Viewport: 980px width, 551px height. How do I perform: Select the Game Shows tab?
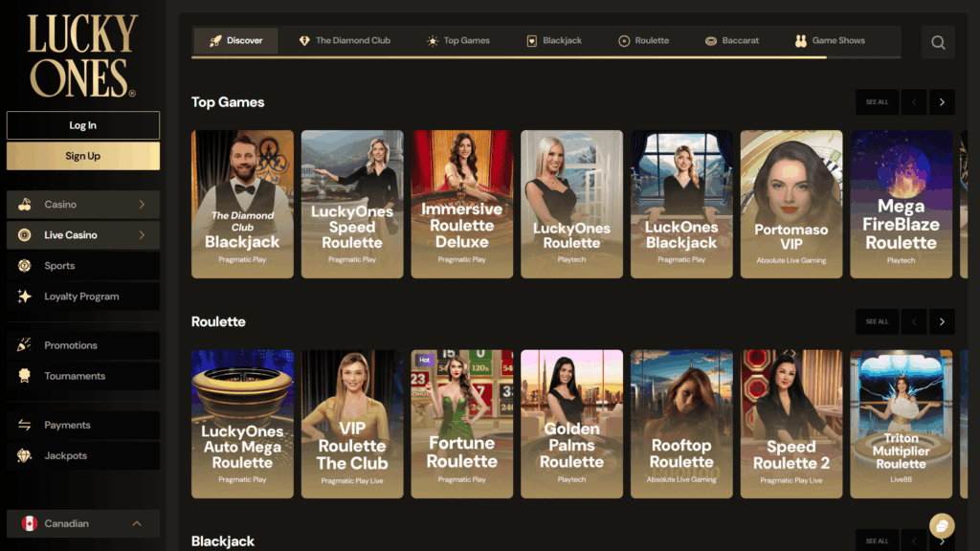[830, 41]
